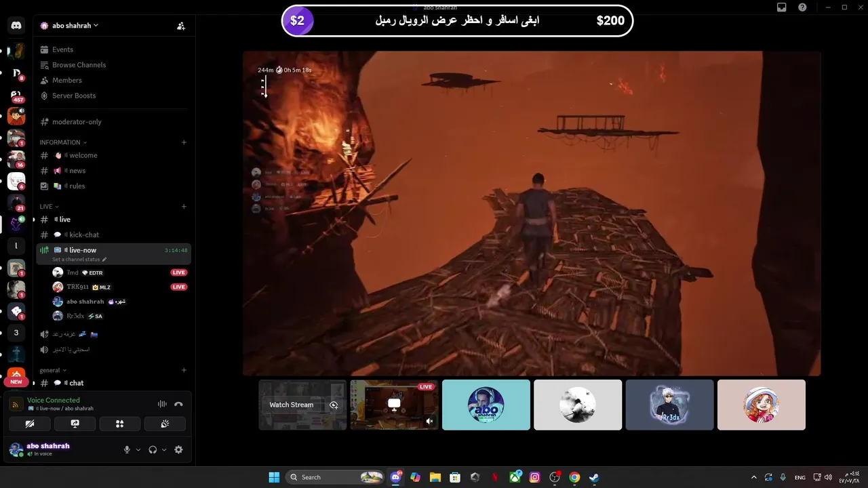Open the Events calendar entry
Viewport: 868px width, 488px height.
[x=114, y=49]
